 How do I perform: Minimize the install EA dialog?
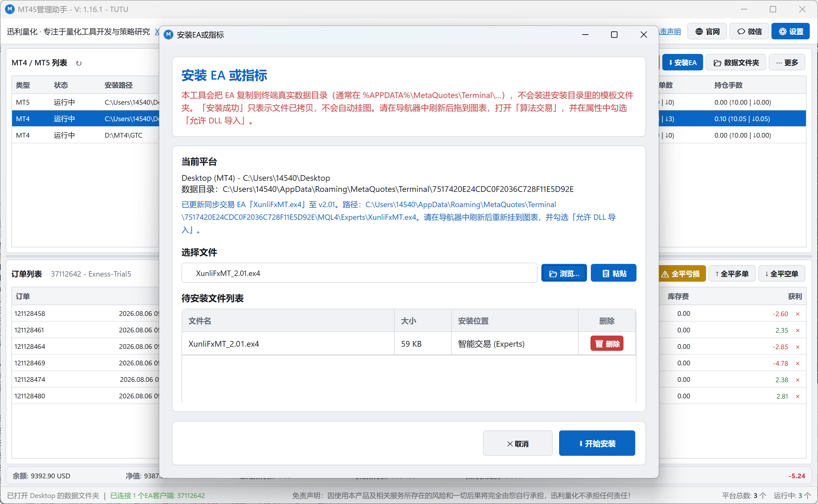585,34
